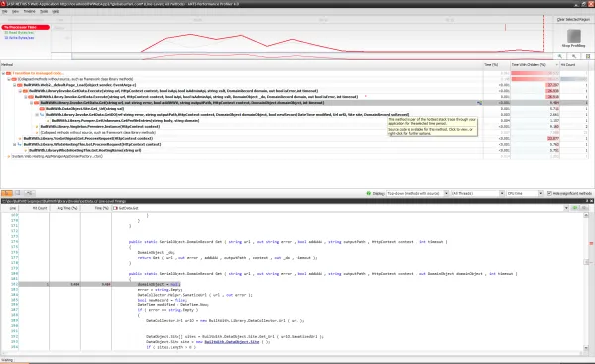The height and width of the screenshot is (364, 595).
Task: Select WhoIsHostingThis.Get.HostingName row
Action: tap(85, 150)
